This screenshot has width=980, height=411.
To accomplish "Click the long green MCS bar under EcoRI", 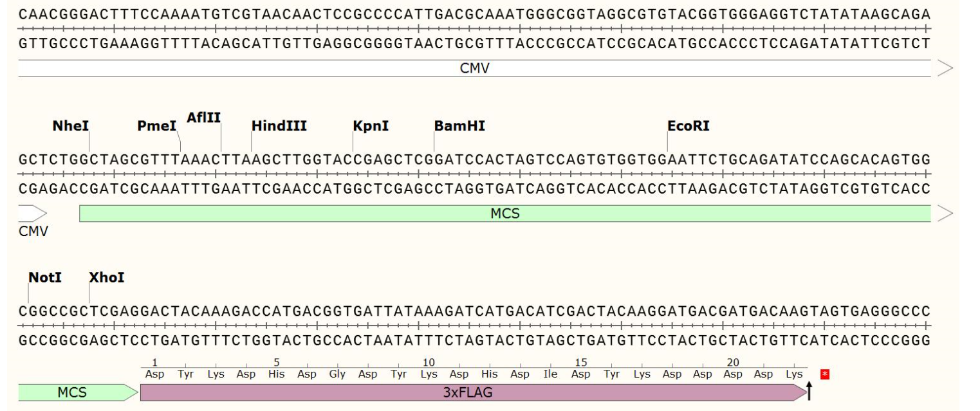I will [x=504, y=214].
